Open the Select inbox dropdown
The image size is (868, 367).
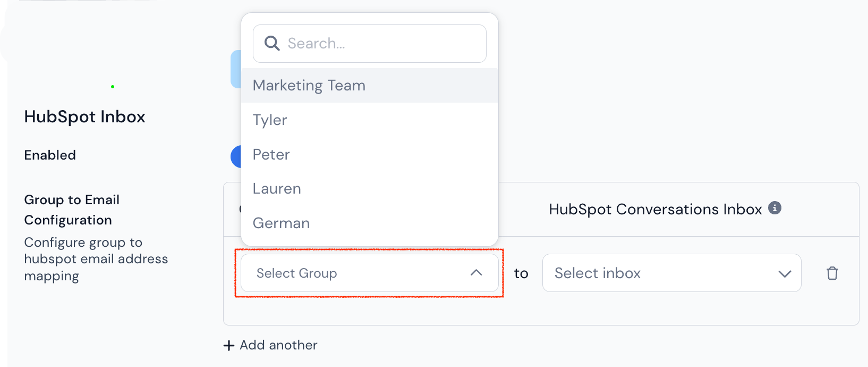pyautogui.click(x=671, y=273)
